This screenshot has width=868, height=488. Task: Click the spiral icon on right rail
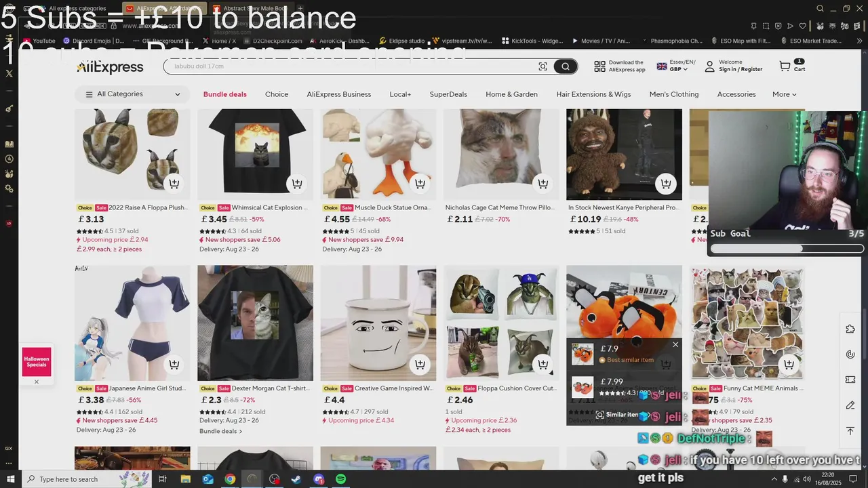point(850,354)
